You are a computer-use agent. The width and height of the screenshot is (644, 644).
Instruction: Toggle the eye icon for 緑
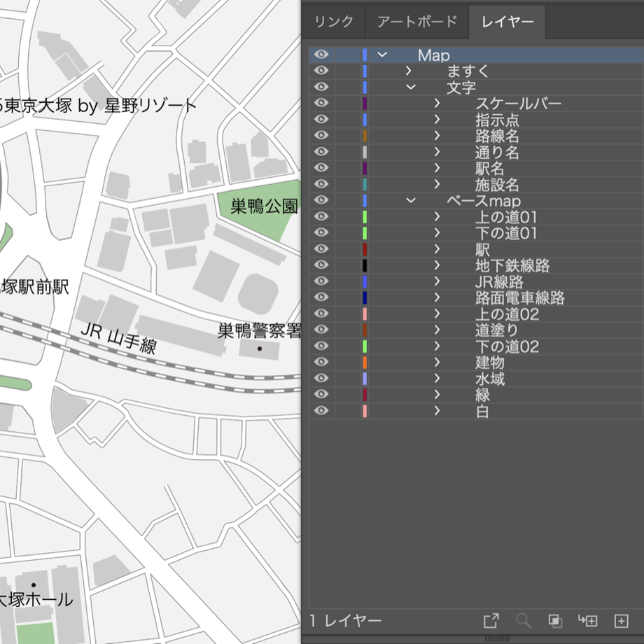321,394
